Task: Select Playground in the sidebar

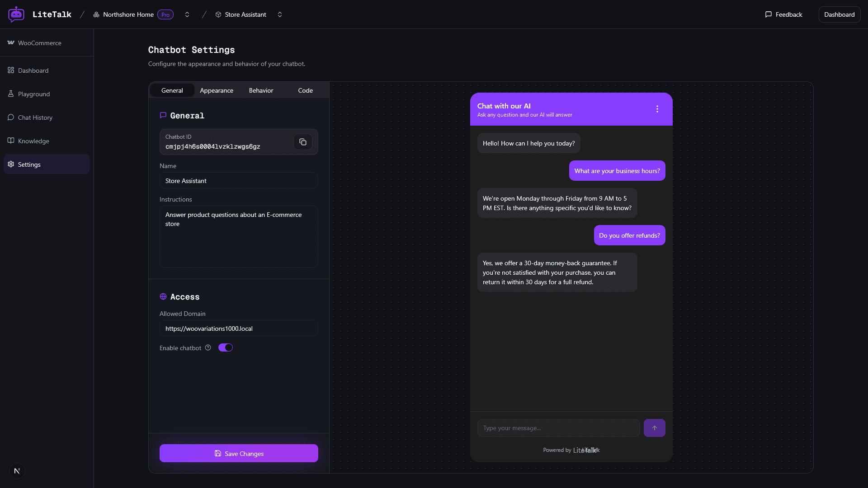Action: point(34,94)
